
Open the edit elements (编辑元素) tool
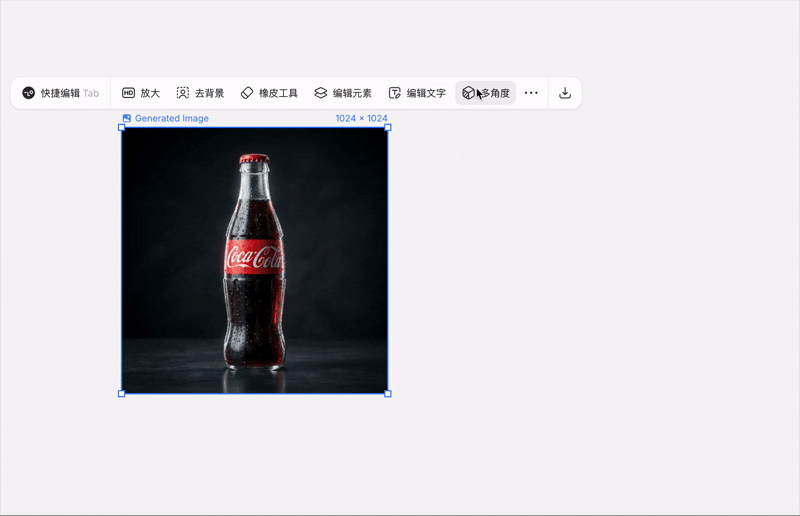pos(343,93)
